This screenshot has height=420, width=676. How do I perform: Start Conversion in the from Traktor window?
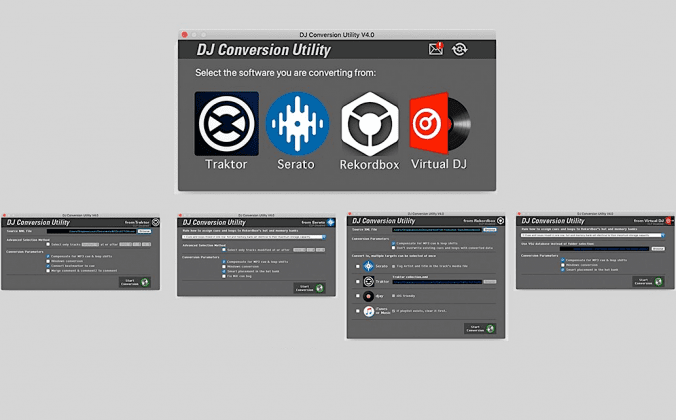click(135, 282)
